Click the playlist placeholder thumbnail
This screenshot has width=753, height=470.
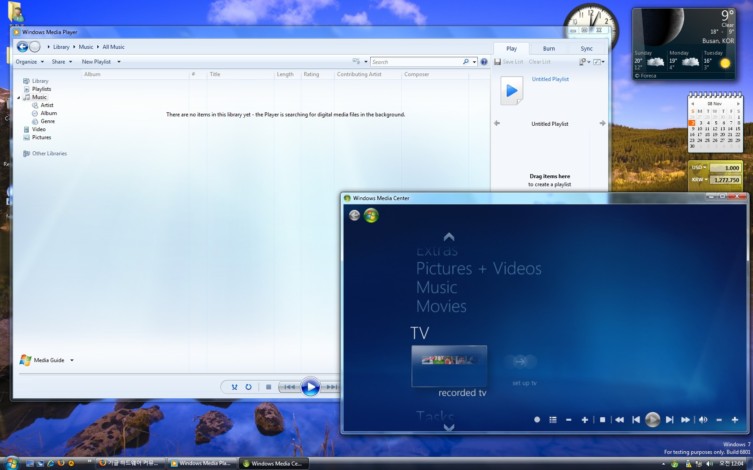(511, 90)
